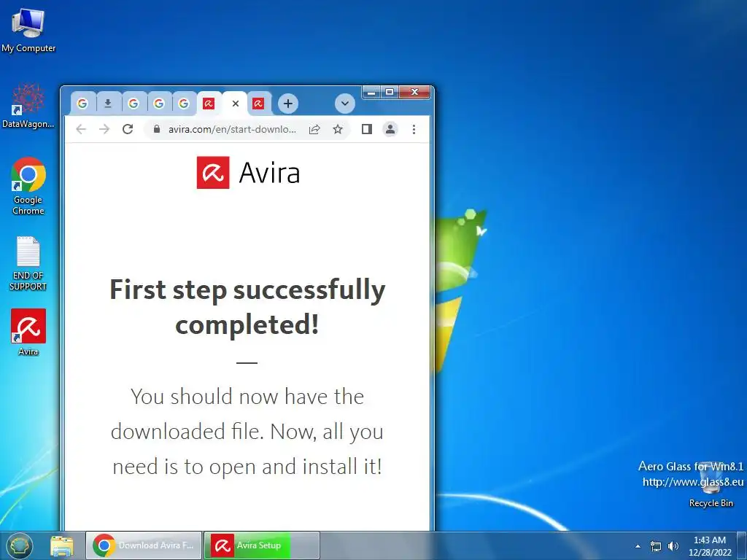This screenshot has width=747, height=560.
Task: Open the DataWagon desktop shortcut
Action: (28, 106)
